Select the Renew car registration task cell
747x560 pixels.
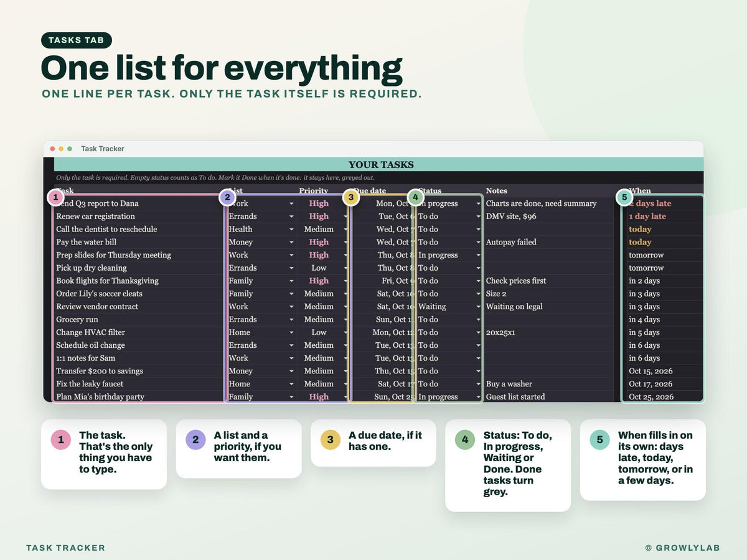139,217
